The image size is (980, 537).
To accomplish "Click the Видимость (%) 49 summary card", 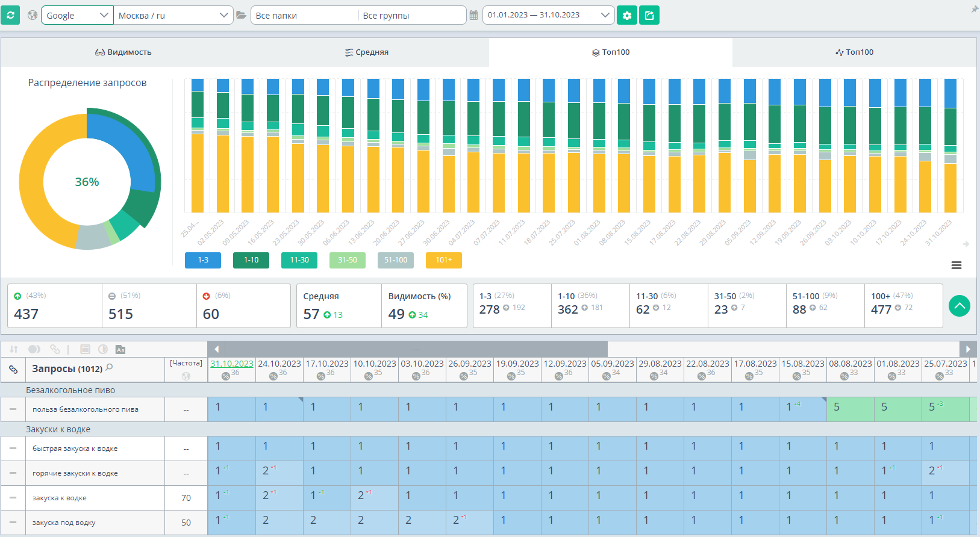I will coord(424,306).
